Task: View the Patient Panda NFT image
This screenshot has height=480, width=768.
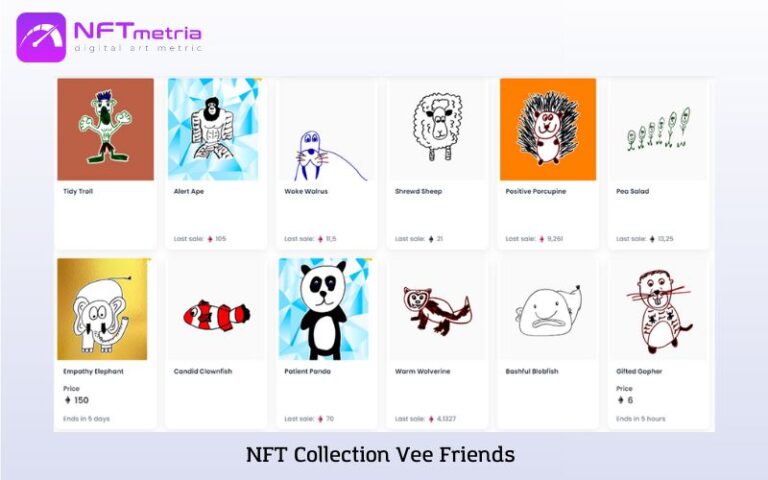Action: pyautogui.click(x=324, y=309)
